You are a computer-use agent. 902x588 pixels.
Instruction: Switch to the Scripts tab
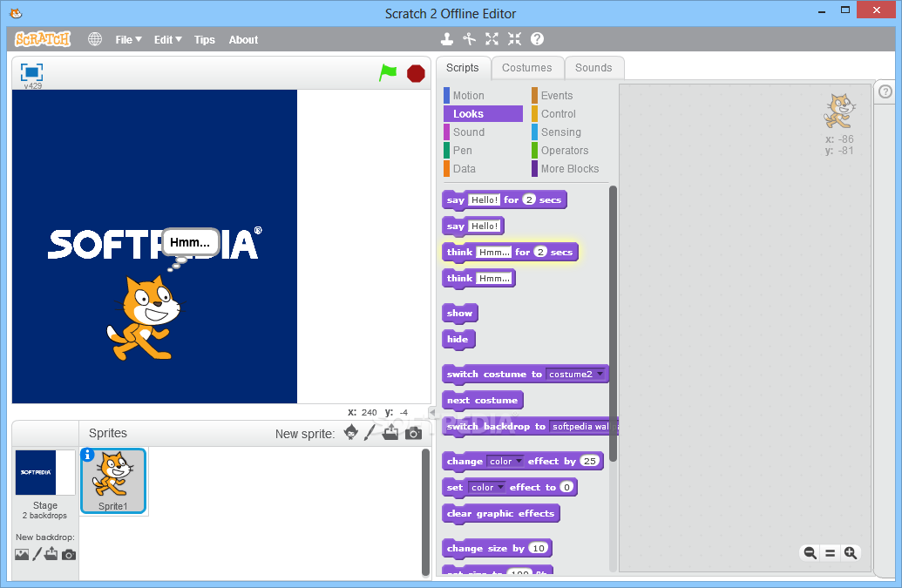click(x=463, y=68)
